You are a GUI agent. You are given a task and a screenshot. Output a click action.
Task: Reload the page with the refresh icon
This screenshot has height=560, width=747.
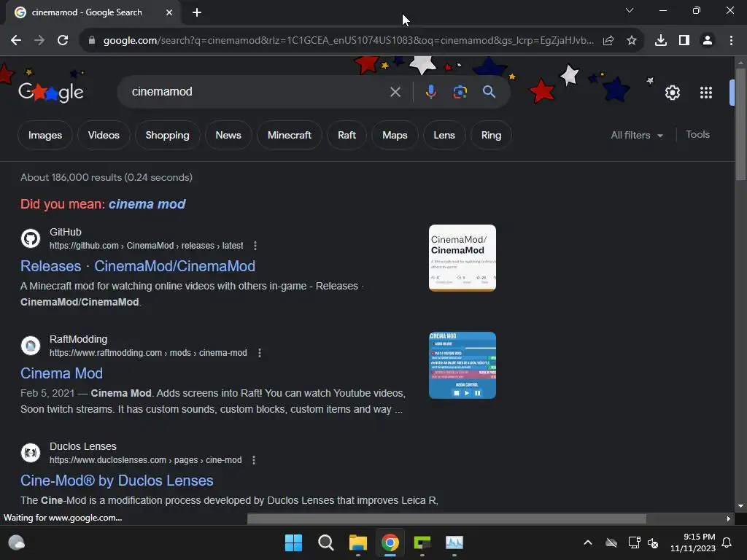pos(63,41)
